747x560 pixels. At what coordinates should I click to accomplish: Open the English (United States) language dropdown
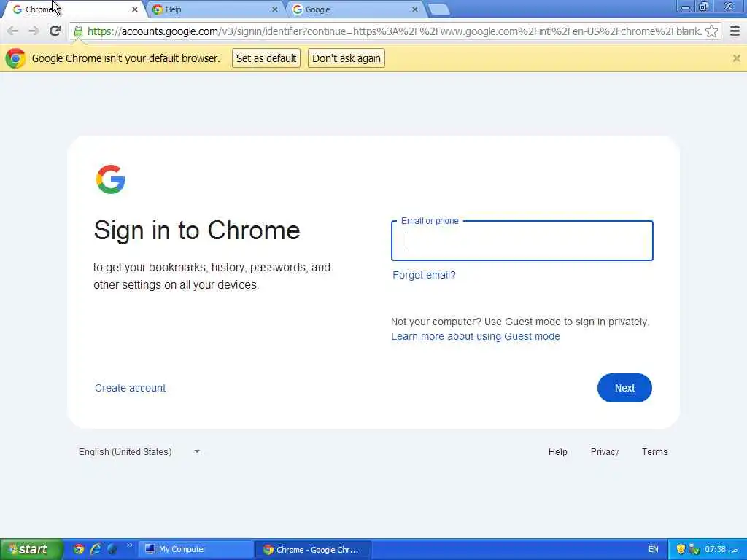click(139, 451)
